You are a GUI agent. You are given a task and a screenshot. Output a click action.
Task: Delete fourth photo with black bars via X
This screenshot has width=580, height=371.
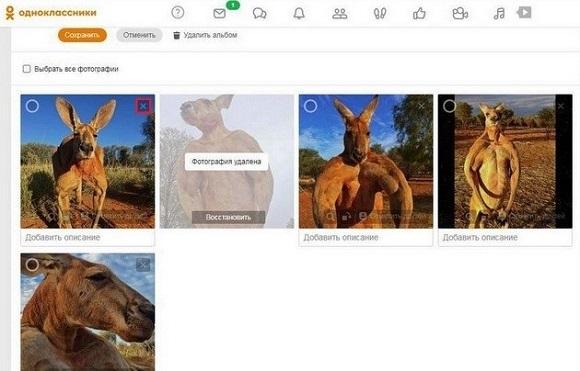pos(561,107)
